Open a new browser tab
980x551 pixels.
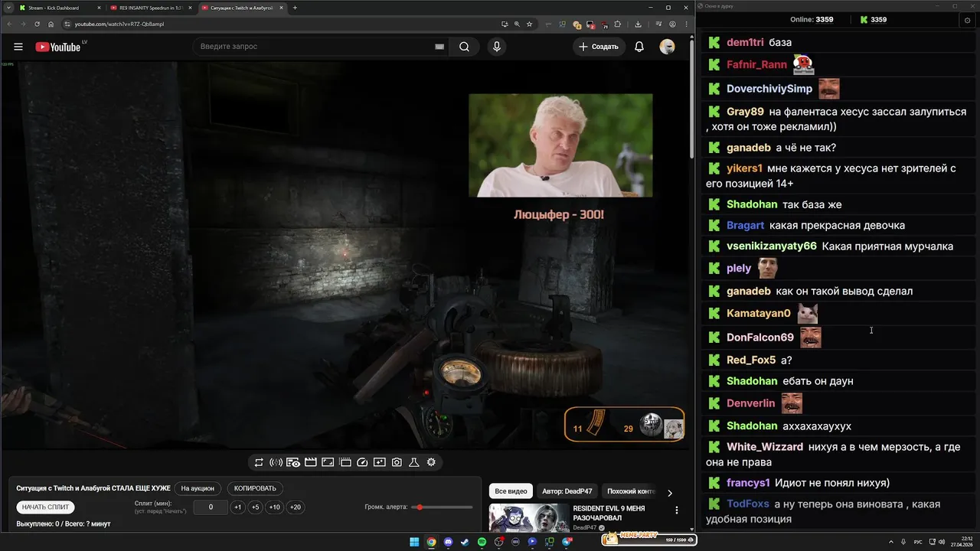click(295, 8)
